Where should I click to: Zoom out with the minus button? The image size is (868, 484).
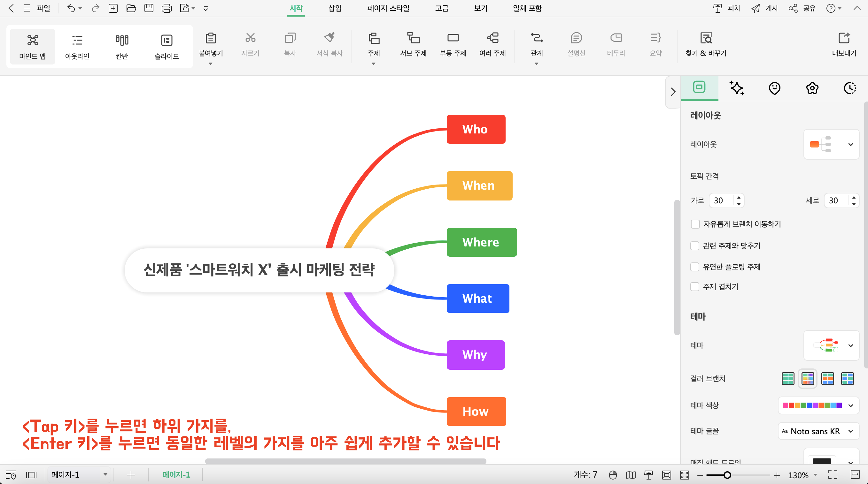700,475
